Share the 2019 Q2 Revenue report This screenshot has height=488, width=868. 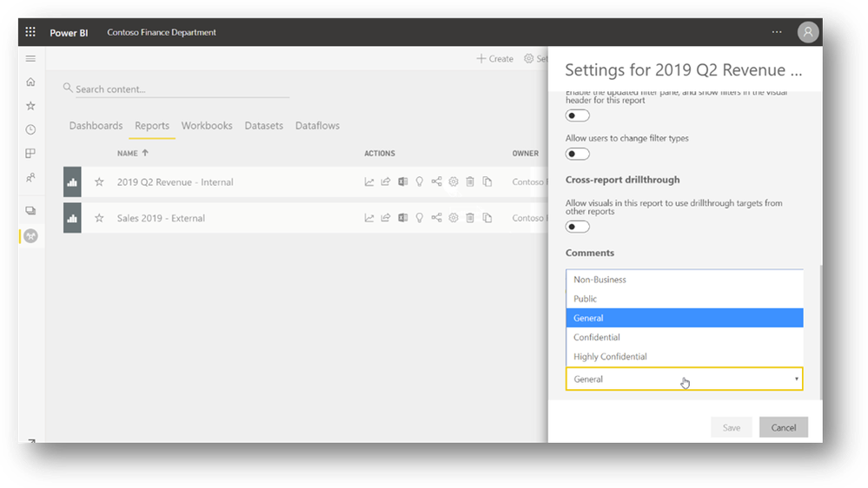386,182
